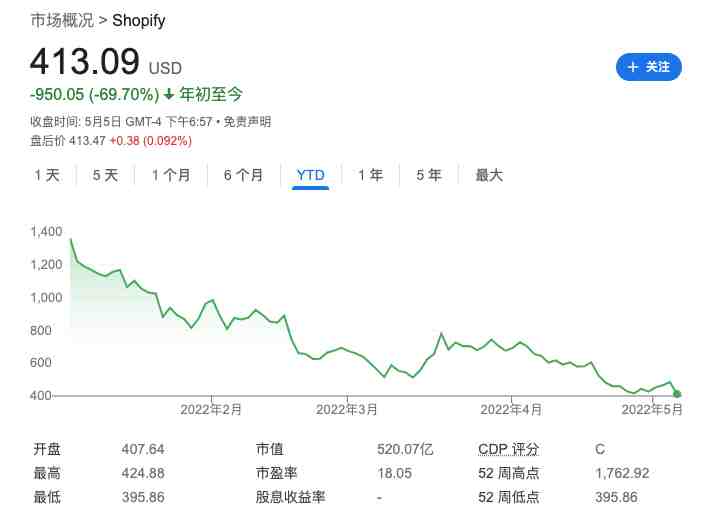Screen dimensions: 712x521
Task: Select the 1 天 time range tab
Action: pos(47,175)
